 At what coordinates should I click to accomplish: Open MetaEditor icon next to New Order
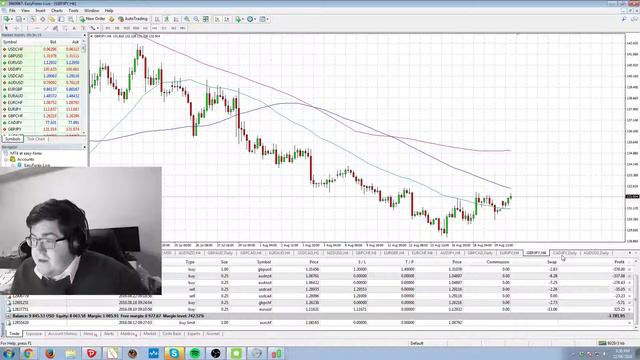[x=112, y=19]
